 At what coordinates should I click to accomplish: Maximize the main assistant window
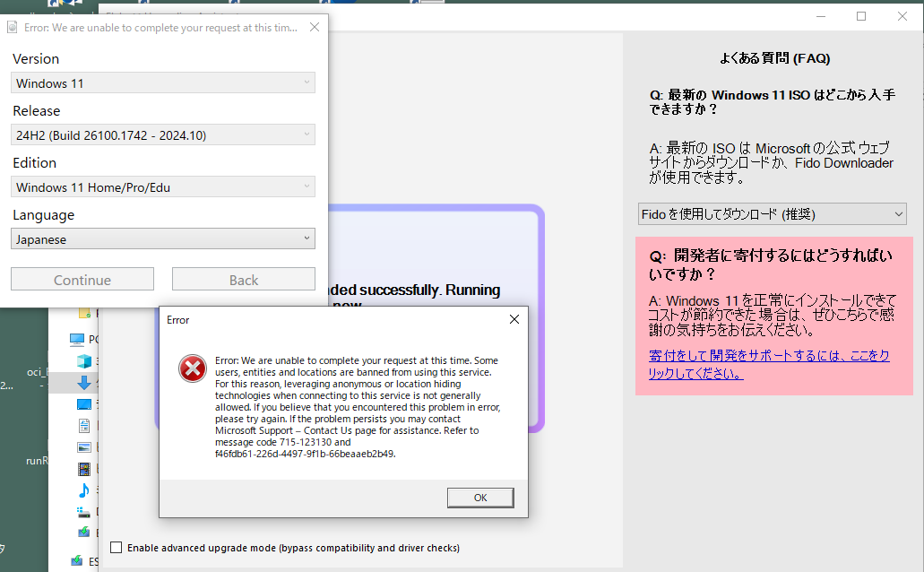(x=861, y=16)
